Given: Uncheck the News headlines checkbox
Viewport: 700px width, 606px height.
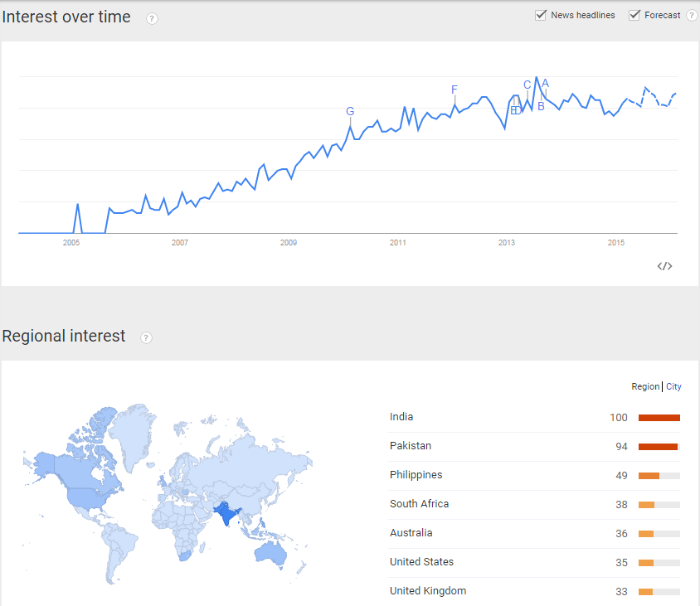Looking at the screenshot, I should pyautogui.click(x=541, y=15).
